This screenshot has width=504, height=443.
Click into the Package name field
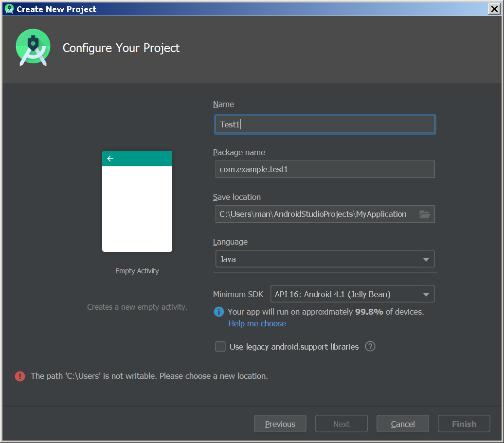325,169
